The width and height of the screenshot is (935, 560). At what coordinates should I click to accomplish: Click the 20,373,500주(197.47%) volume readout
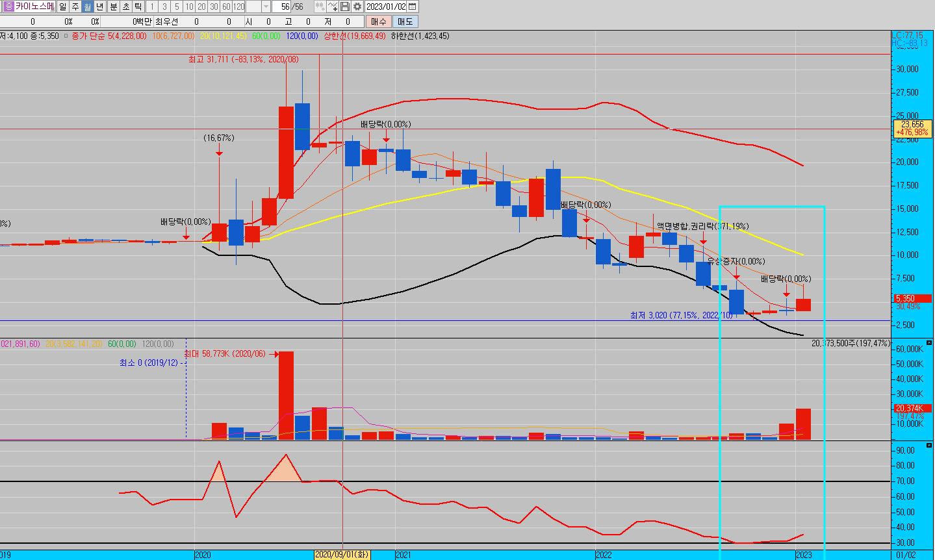pyautogui.click(x=851, y=343)
